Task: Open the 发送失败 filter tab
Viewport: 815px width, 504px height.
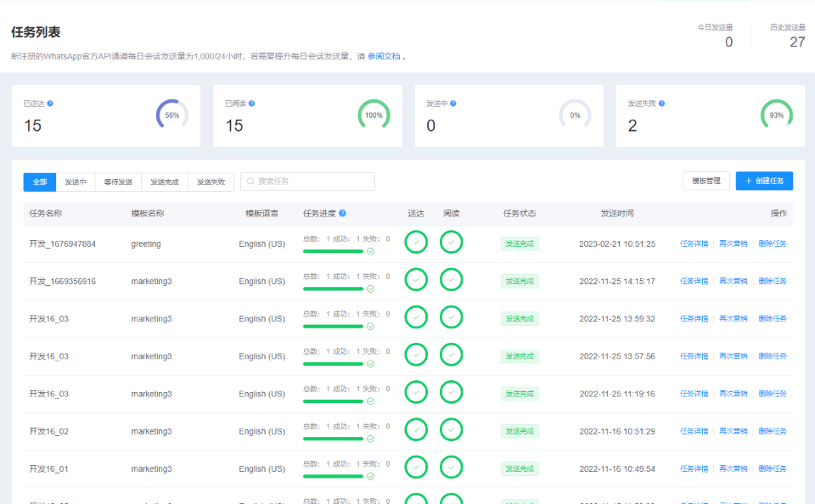Action: (211, 182)
